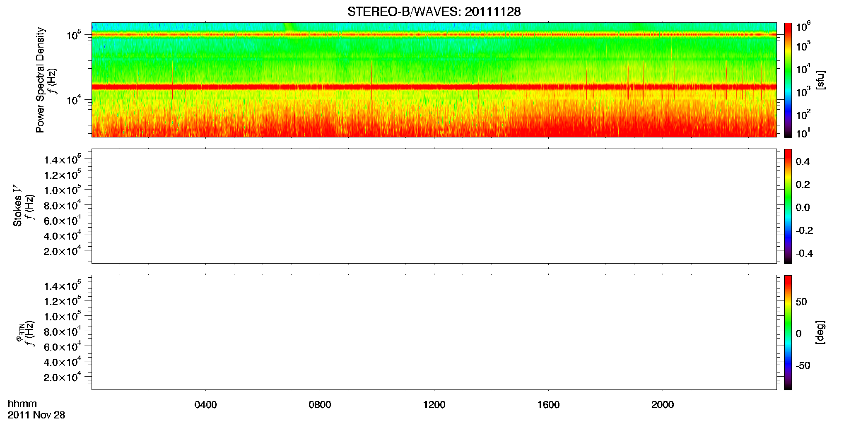Select the red sfu power colorbar
Viewport: 868px width, 447px height.
tap(788, 80)
